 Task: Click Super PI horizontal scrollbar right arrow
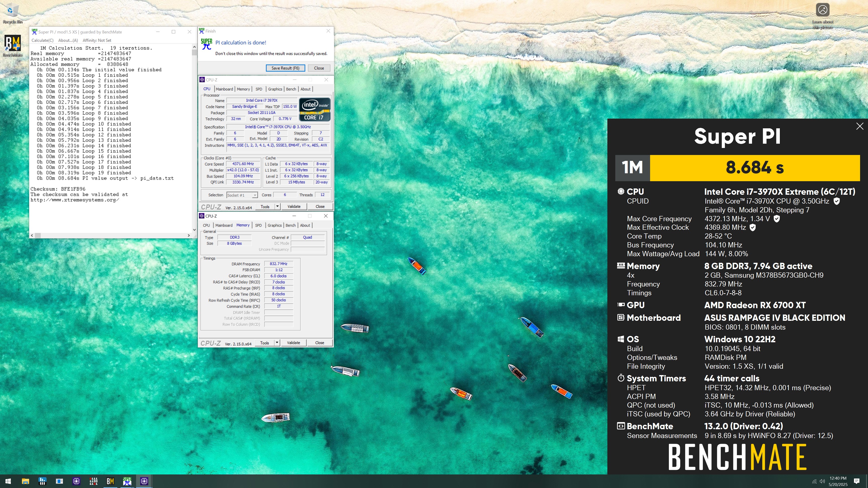pos(189,235)
